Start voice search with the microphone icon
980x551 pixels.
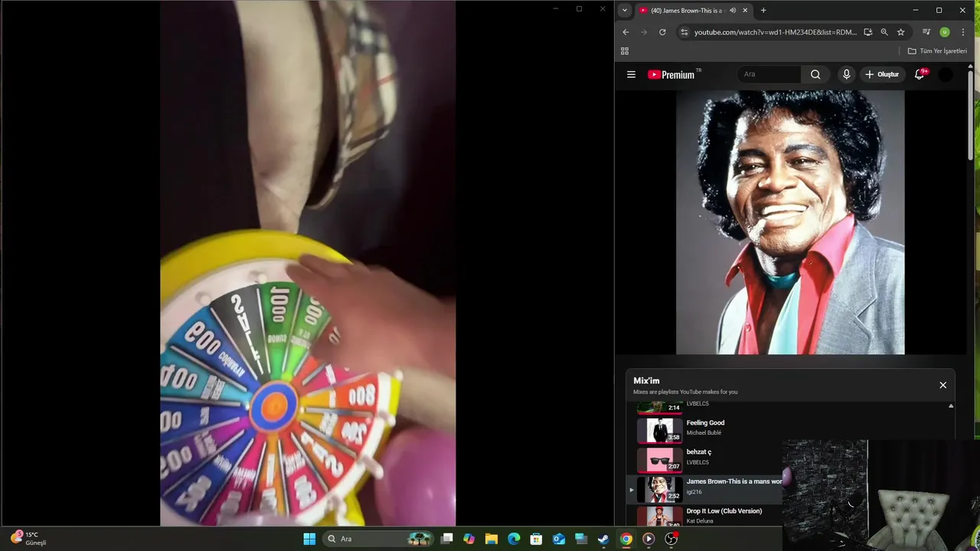click(x=846, y=74)
